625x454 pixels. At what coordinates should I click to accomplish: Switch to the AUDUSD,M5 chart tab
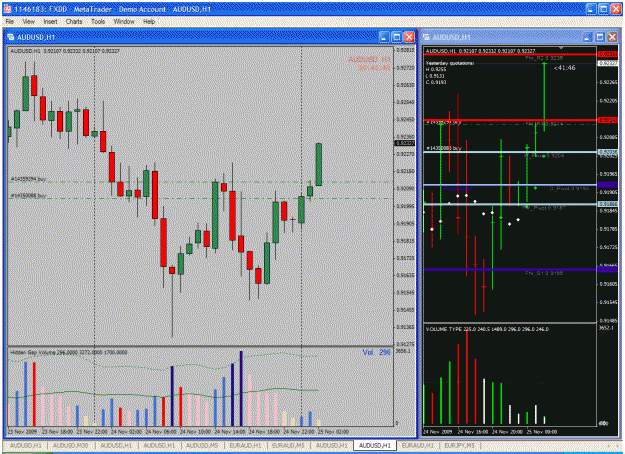(x=202, y=445)
